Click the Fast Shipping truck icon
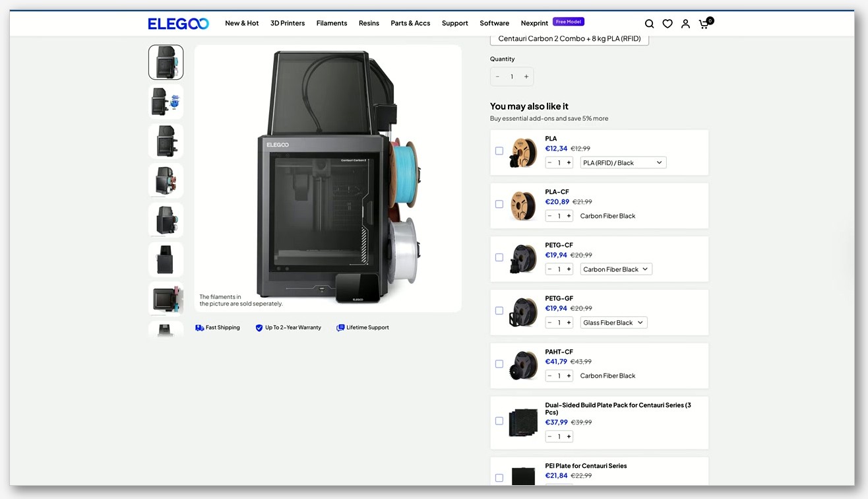This screenshot has width=868, height=499. (x=199, y=327)
